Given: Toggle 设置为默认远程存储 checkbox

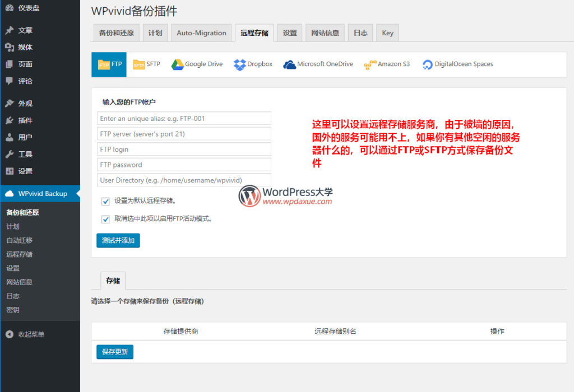Looking at the screenshot, I should click(x=105, y=201).
